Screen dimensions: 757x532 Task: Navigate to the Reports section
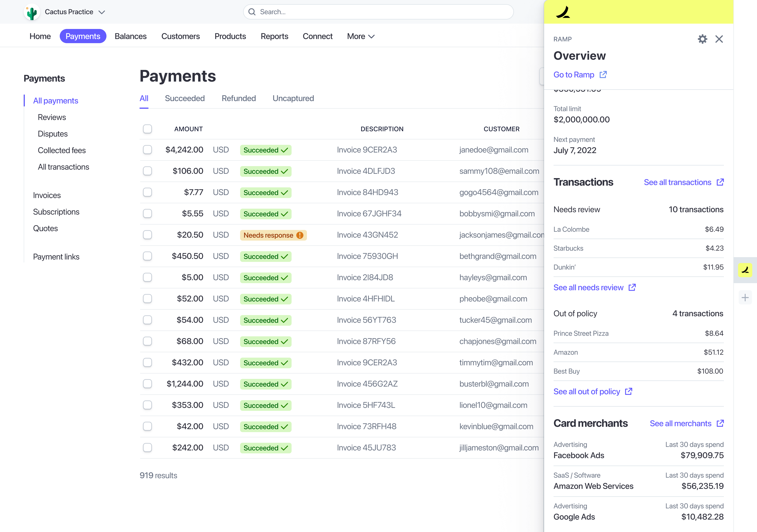(x=274, y=36)
